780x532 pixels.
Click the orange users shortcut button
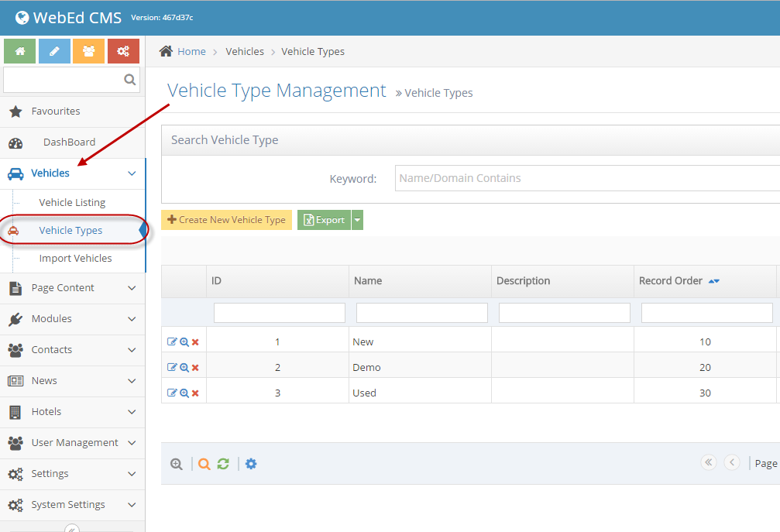pyautogui.click(x=88, y=51)
